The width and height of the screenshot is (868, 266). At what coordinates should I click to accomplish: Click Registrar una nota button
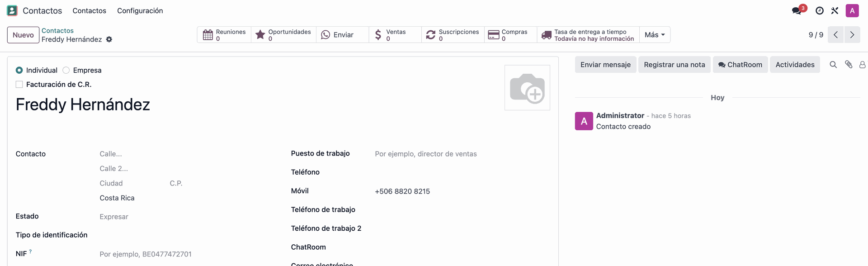[x=675, y=65]
